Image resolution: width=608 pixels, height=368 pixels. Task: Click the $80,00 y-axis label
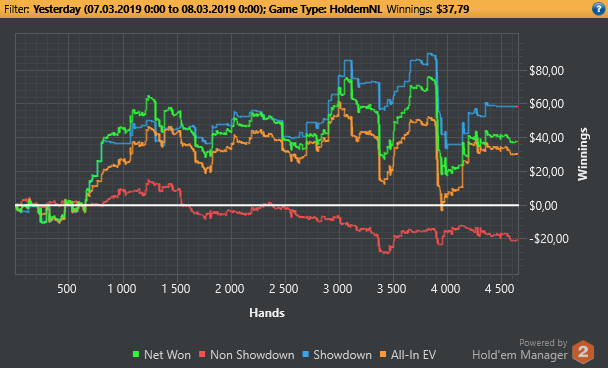546,71
